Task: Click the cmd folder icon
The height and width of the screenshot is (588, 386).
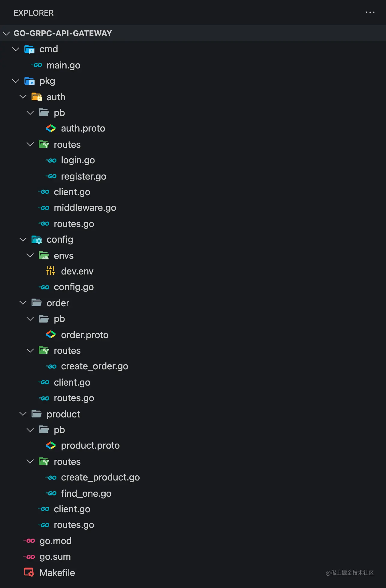Action: pyautogui.click(x=29, y=49)
